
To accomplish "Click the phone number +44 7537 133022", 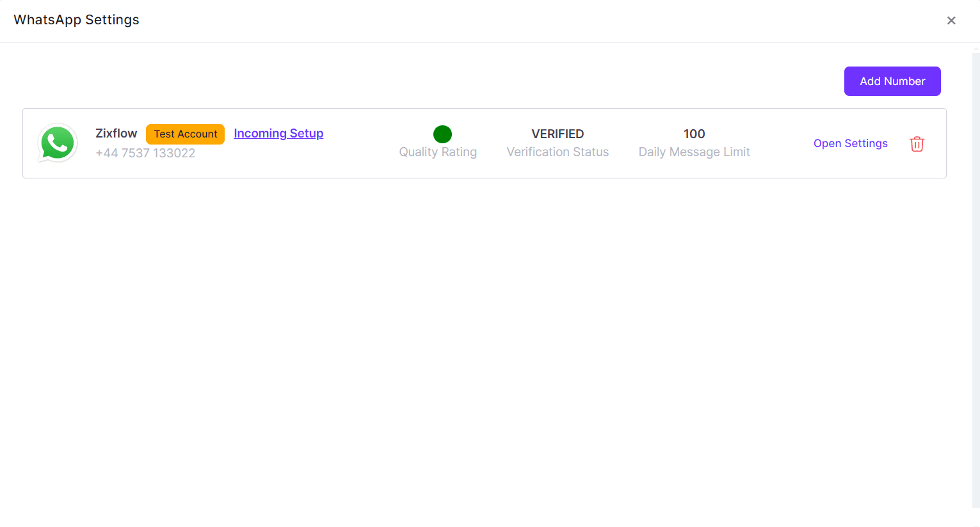I will [x=145, y=153].
